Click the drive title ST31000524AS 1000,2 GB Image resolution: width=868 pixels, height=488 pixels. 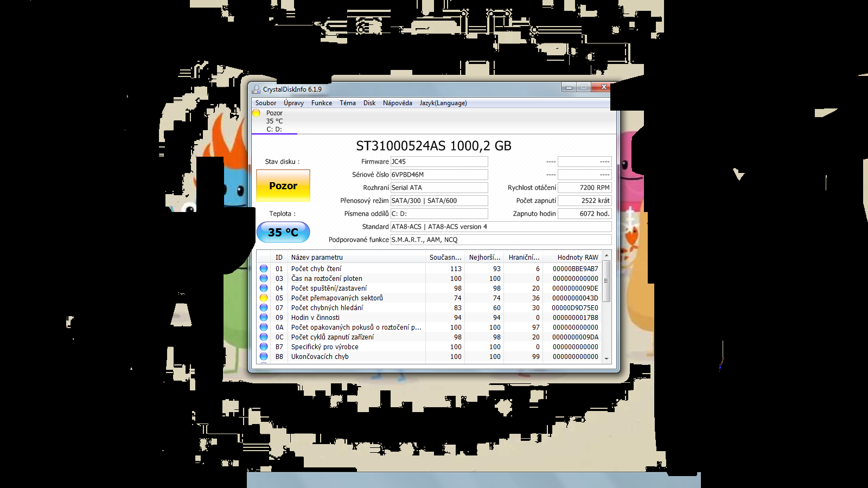click(x=433, y=146)
